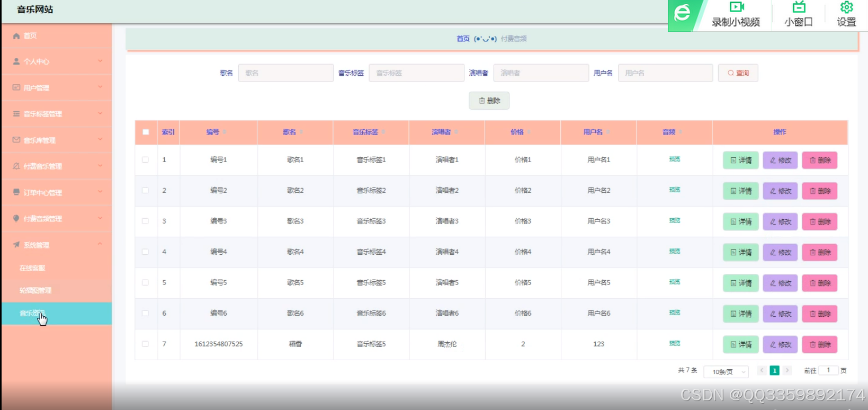
Task: Open the 首页 sidebar menu item
Action: point(56,36)
